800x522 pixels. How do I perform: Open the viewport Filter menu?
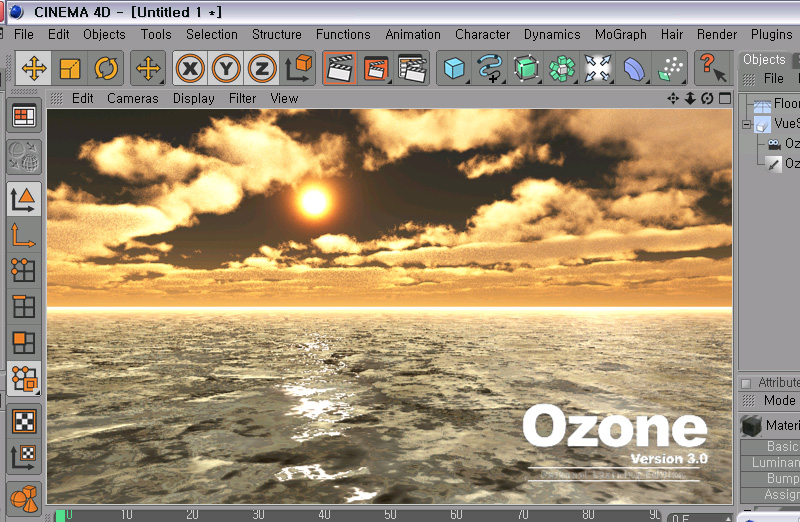pyautogui.click(x=242, y=98)
